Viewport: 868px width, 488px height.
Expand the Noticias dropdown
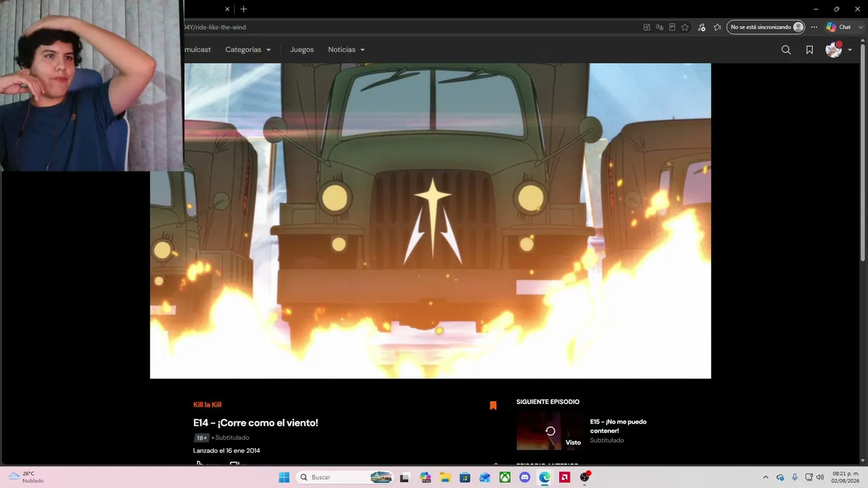point(347,49)
